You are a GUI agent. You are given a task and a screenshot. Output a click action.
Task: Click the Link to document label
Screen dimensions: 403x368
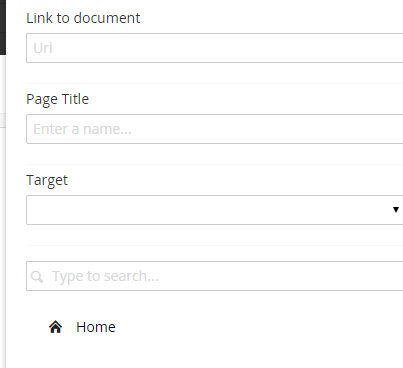point(83,18)
